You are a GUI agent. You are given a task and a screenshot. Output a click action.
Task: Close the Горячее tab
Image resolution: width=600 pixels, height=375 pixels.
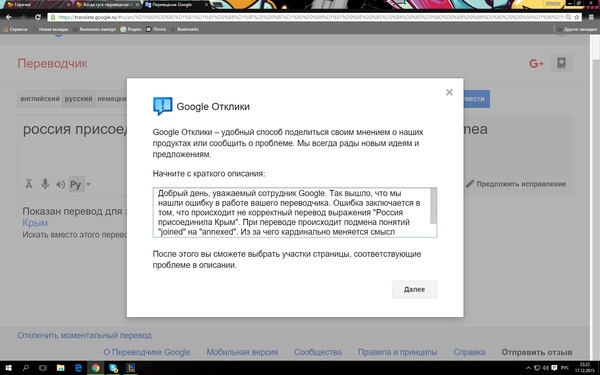(68, 5)
